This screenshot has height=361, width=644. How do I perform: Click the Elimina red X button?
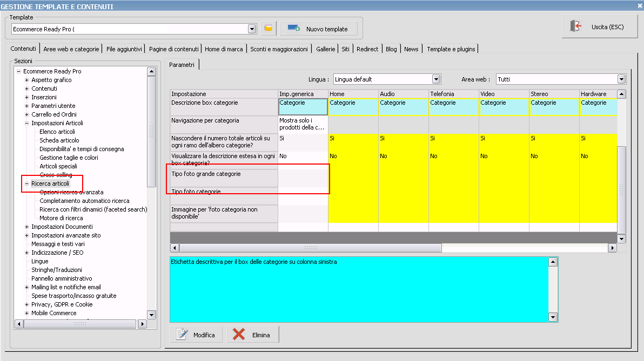252,335
